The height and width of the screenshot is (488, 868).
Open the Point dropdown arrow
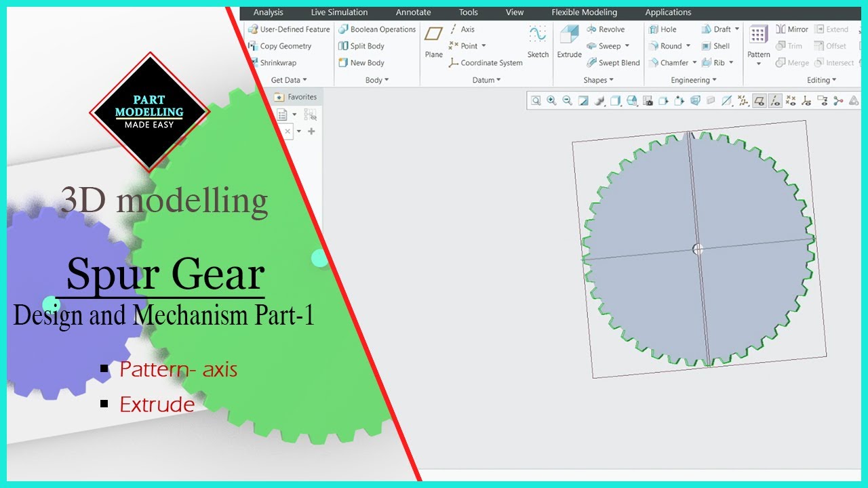click(x=484, y=46)
